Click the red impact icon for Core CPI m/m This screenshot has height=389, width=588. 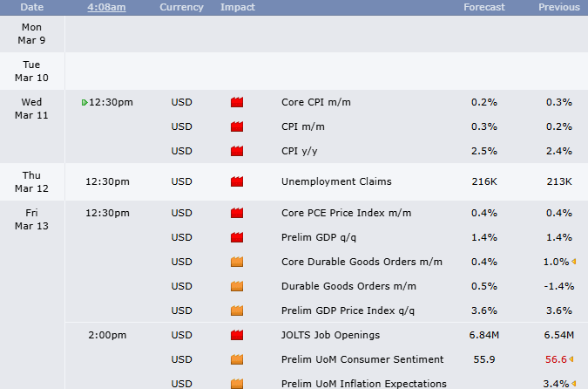237,102
